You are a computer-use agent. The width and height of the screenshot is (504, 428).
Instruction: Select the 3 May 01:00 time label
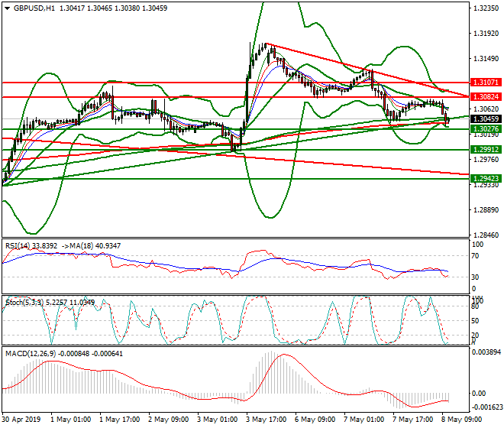(218, 420)
